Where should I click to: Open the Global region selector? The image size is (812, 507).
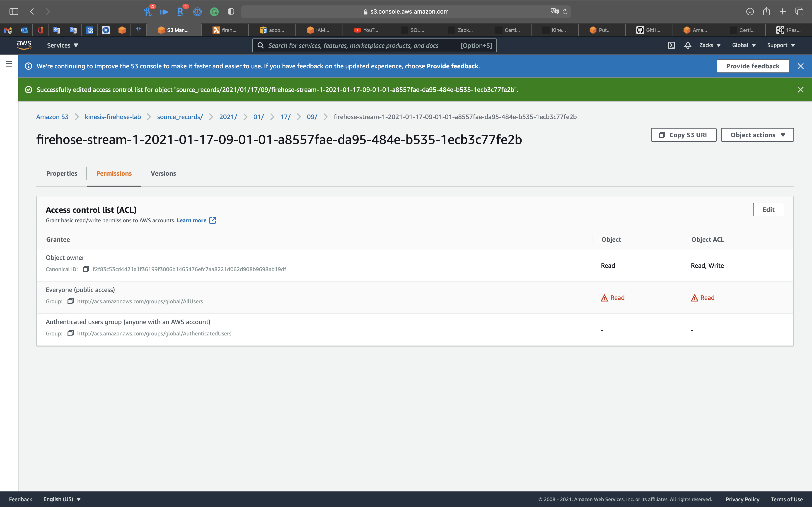click(744, 45)
